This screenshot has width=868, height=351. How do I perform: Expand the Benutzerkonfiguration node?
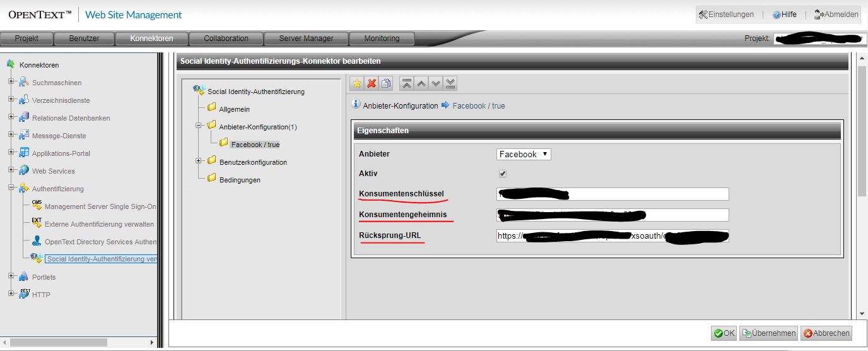199,161
